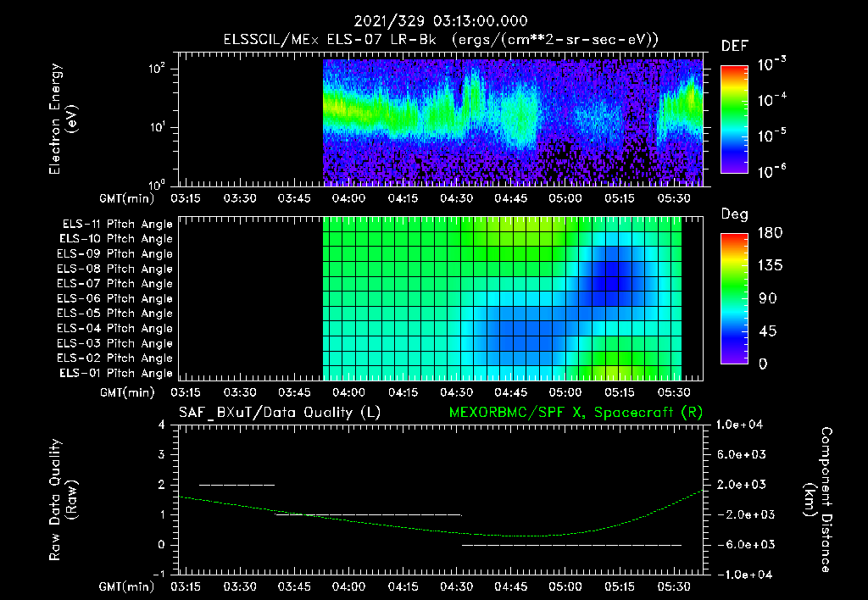Click the -1 tick on Data Quality axis
Image resolution: width=868 pixels, height=600 pixels.
[159, 574]
